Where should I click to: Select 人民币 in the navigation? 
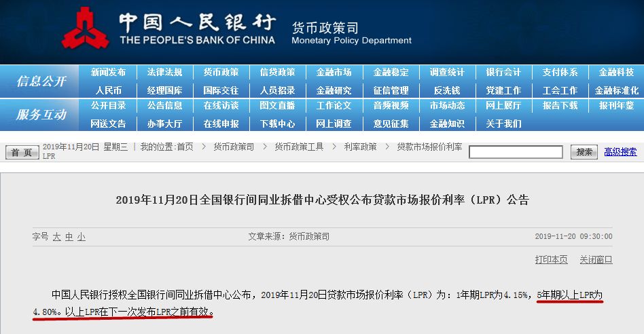pyautogui.click(x=109, y=90)
